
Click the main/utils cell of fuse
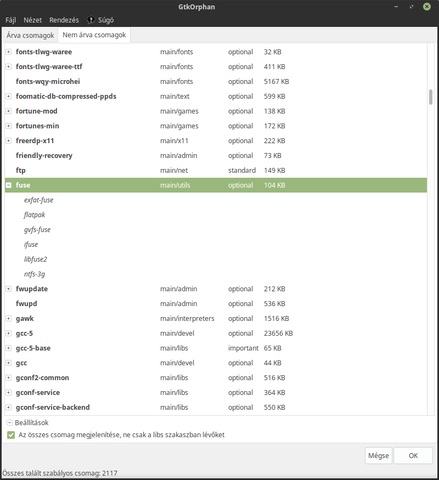(175, 185)
